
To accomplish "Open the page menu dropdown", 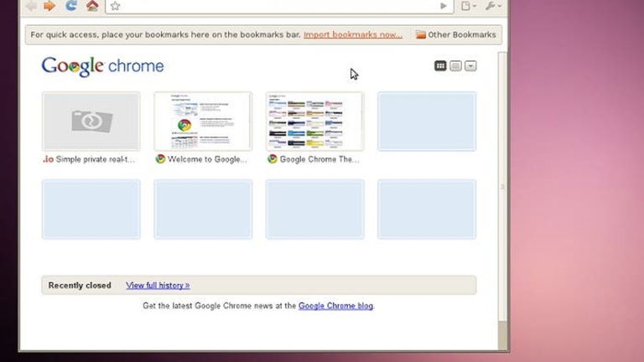I will [468, 6].
